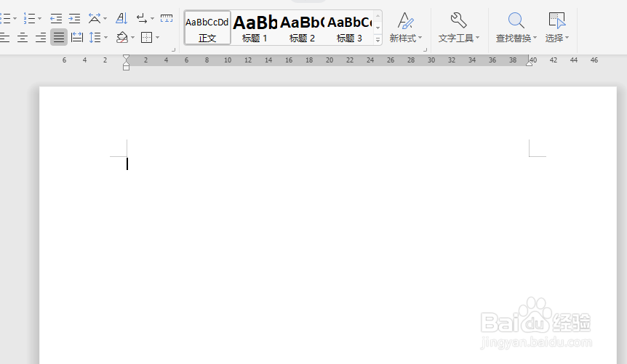Open shading color dropdown arrow
The height and width of the screenshot is (364, 627).
pos(133,38)
